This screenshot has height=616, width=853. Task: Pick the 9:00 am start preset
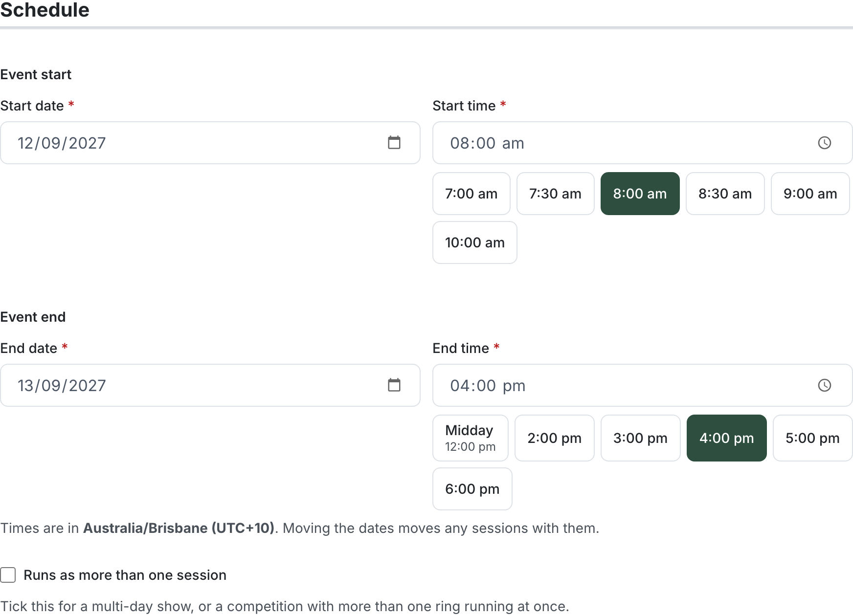click(810, 194)
